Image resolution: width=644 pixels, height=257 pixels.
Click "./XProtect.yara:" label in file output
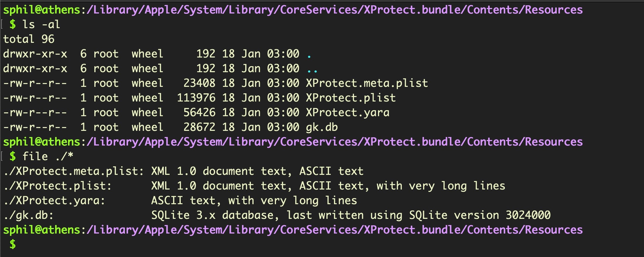coord(54,200)
